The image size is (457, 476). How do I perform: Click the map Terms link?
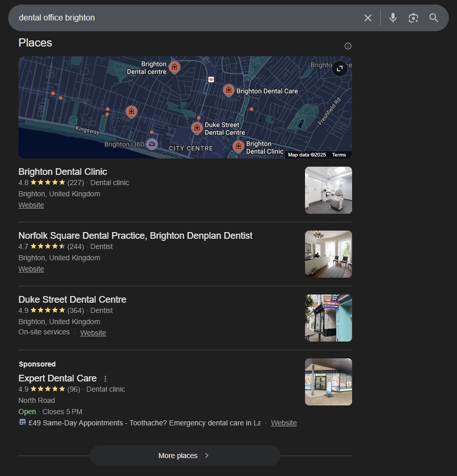[339, 155]
